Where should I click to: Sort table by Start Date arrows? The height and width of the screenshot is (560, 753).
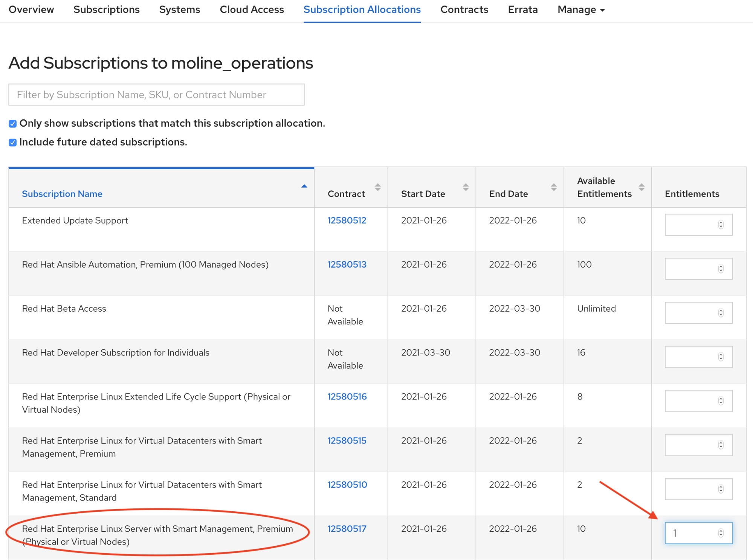pos(466,187)
